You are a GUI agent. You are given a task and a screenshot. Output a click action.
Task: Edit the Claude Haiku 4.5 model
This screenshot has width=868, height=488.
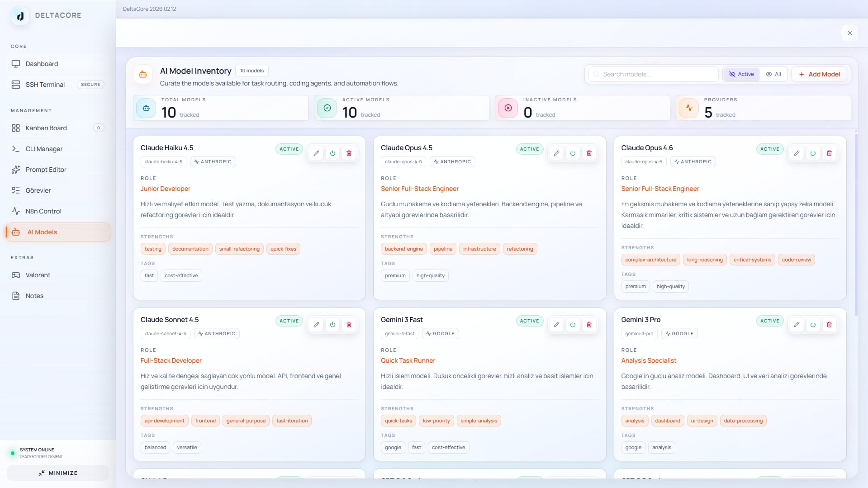[x=316, y=153]
